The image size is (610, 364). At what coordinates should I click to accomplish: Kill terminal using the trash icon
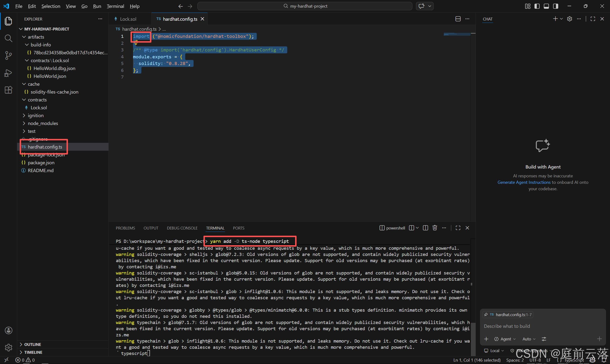435,228
